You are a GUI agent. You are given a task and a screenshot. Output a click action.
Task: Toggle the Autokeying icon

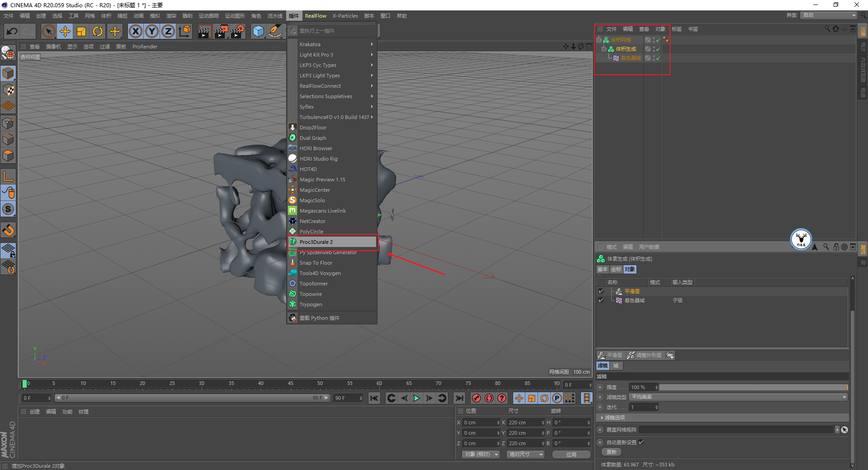(x=489, y=398)
